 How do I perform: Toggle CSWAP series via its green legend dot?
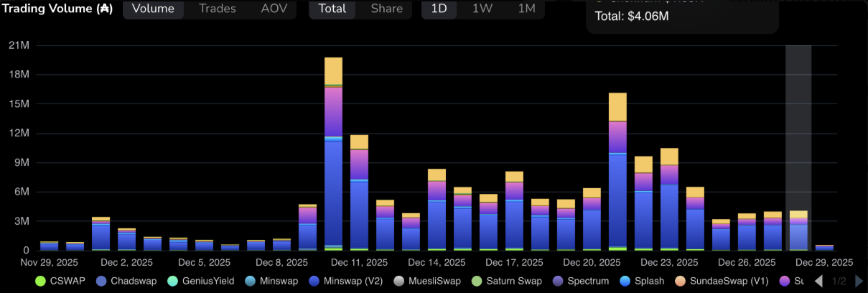[40, 281]
